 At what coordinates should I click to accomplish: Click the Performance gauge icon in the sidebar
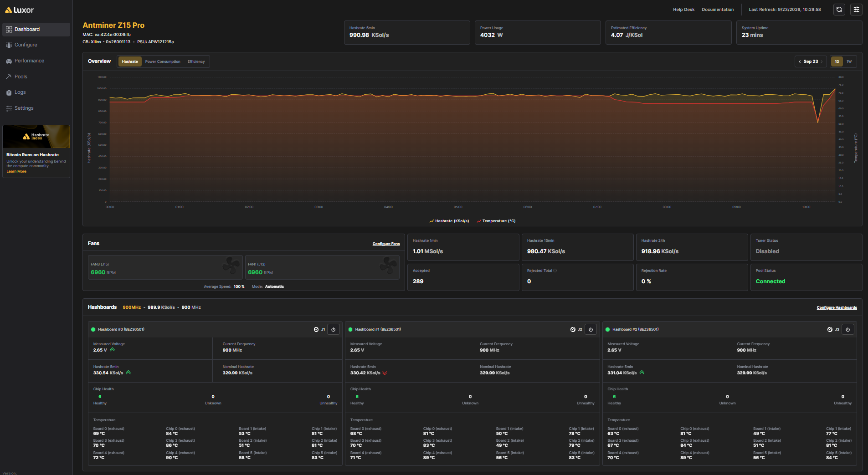[x=9, y=61]
